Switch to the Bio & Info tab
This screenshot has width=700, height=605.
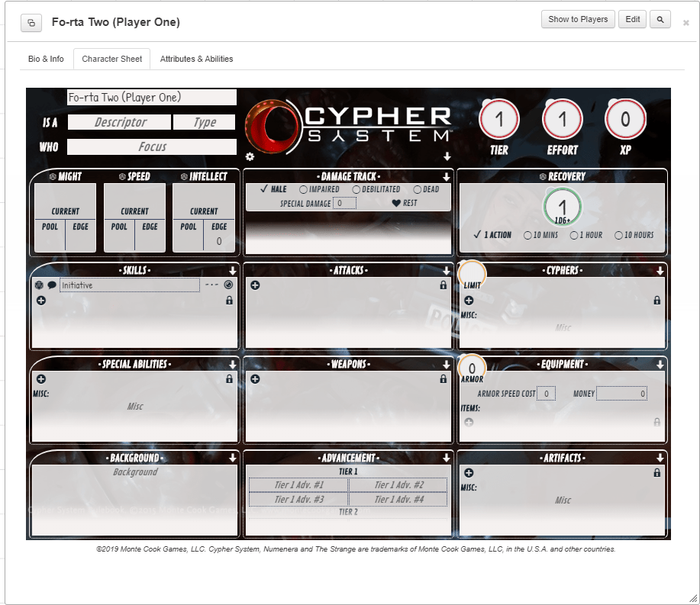pyautogui.click(x=46, y=59)
